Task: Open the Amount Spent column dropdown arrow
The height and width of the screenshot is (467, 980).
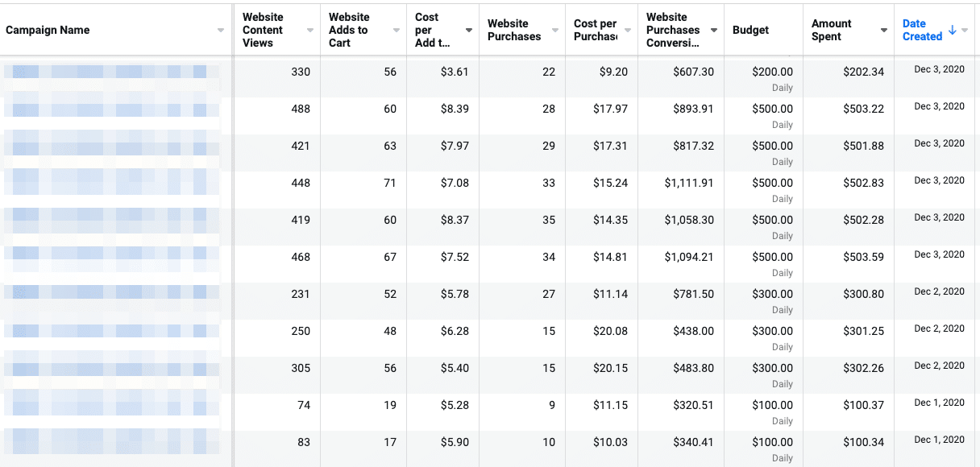Action: coord(884,31)
